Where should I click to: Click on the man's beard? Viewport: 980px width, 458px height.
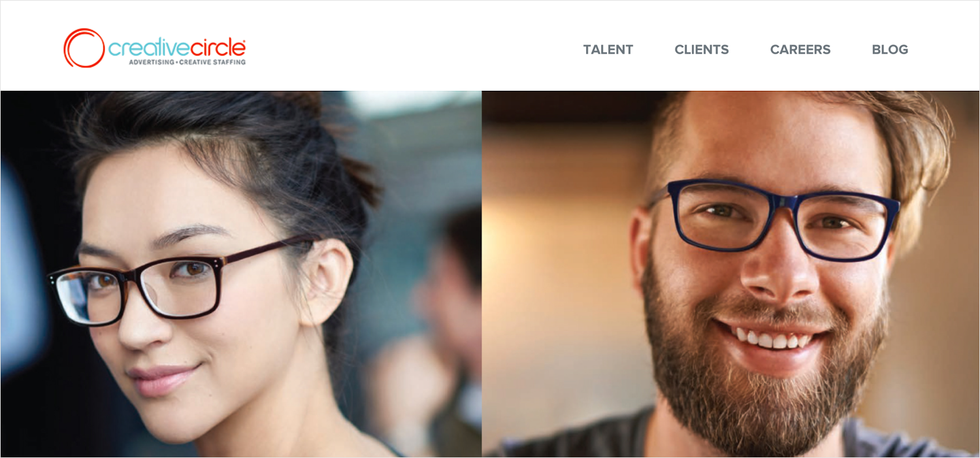[x=764, y=379]
